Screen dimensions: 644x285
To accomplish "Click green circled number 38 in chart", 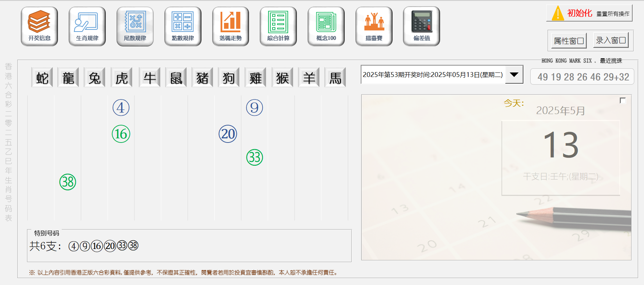I will pyautogui.click(x=68, y=182).
